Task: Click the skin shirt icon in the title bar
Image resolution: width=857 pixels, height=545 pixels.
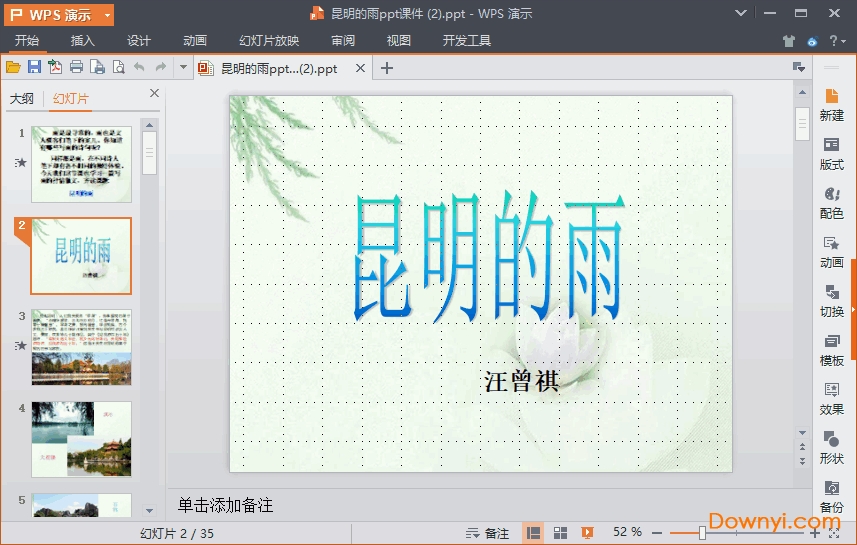Action: (788, 41)
